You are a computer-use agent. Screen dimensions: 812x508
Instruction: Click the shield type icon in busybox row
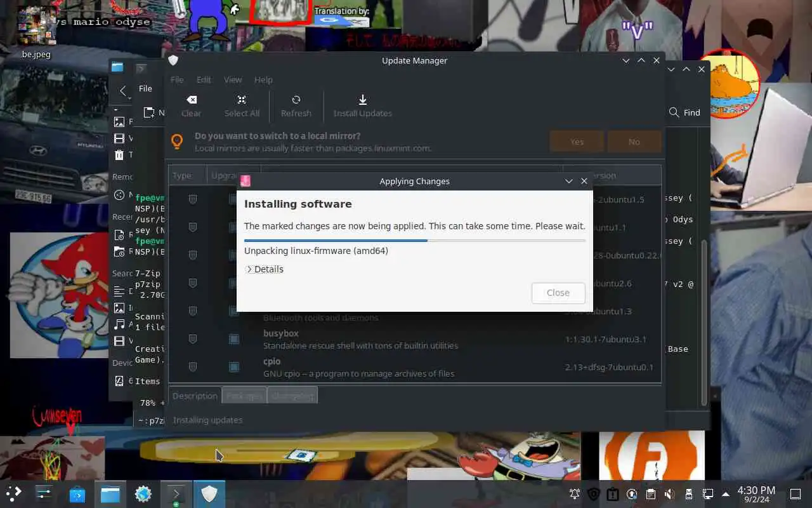(193, 339)
